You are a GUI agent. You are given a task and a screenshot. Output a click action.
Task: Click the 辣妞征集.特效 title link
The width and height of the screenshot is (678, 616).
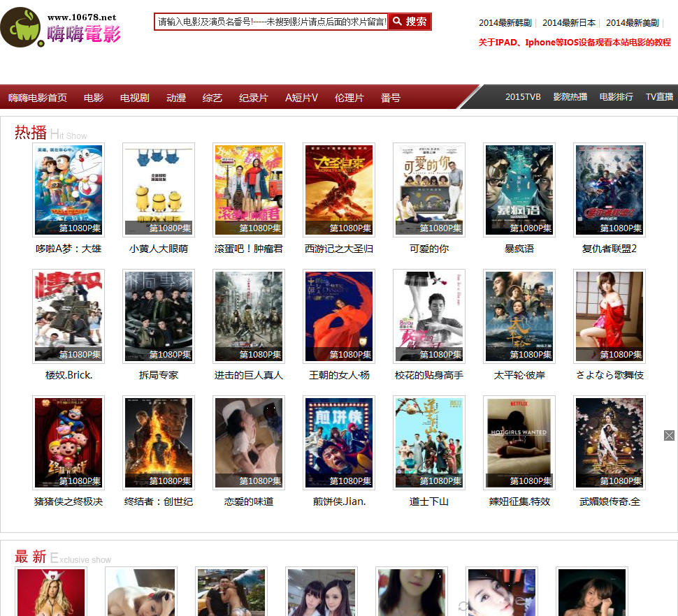coord(519,502)
